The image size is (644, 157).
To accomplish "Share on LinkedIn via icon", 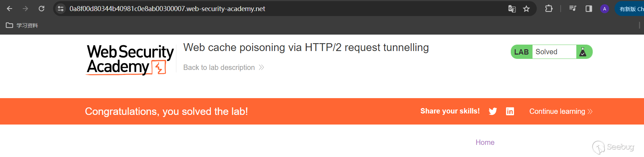I will point(510,111).
